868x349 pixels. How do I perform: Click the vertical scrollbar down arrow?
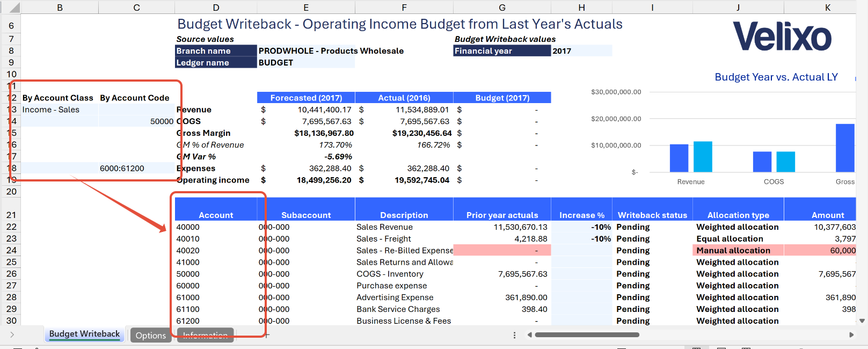863,321
